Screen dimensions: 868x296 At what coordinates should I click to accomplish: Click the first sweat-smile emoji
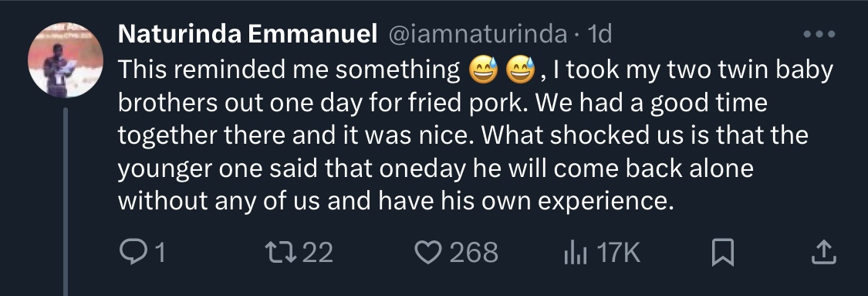point(483,70)
